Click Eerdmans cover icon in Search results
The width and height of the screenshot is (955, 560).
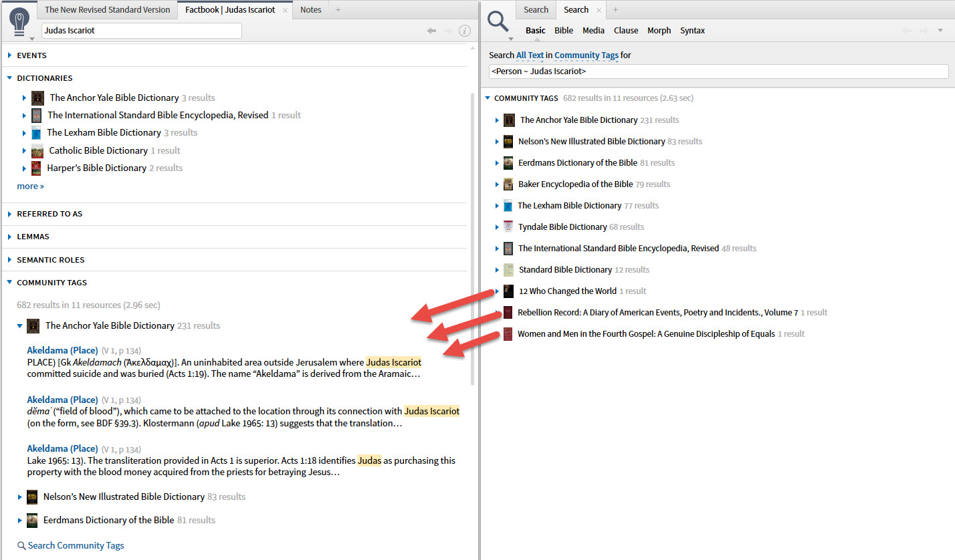point(508,162)
